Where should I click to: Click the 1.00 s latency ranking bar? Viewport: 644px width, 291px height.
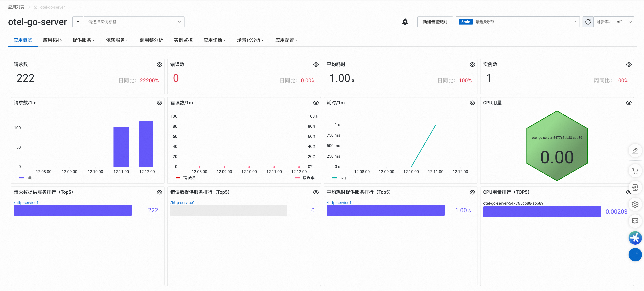coord(386,210)
